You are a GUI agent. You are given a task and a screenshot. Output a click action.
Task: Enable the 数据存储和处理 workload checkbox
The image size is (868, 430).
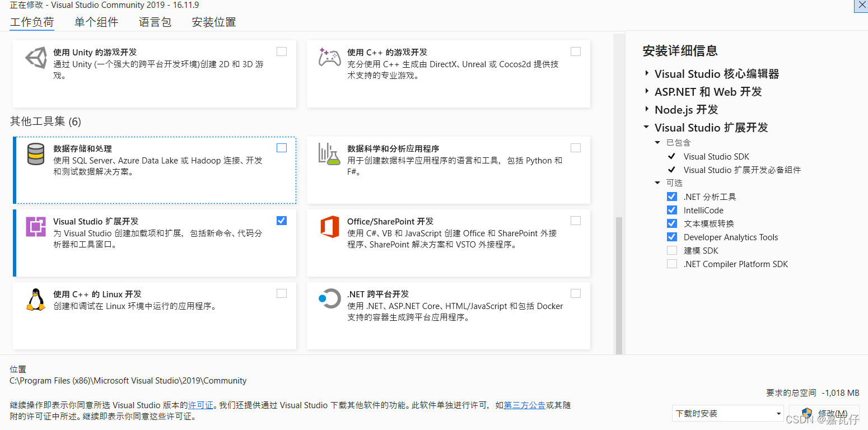click(x=282, y=148)
